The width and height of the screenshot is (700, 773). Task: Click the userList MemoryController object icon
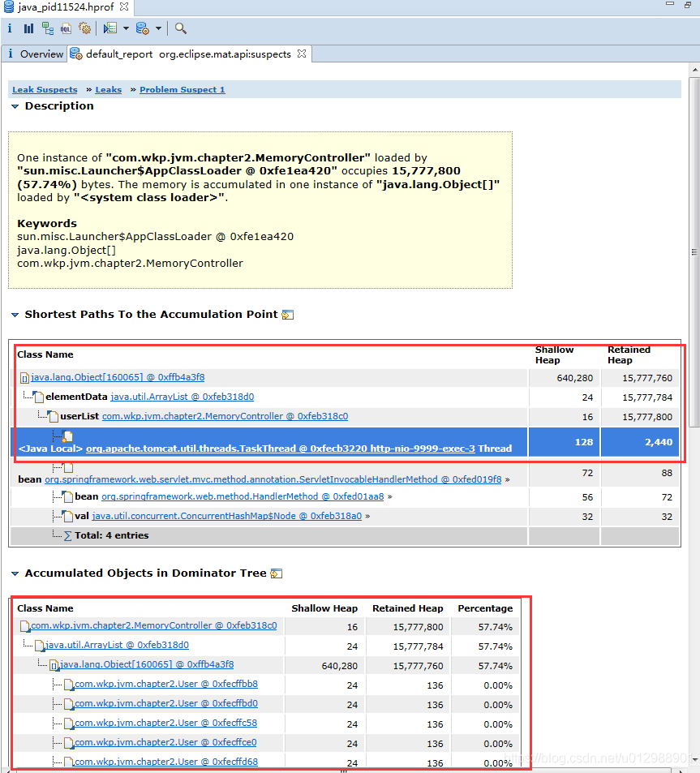click(x=54, y=415)
